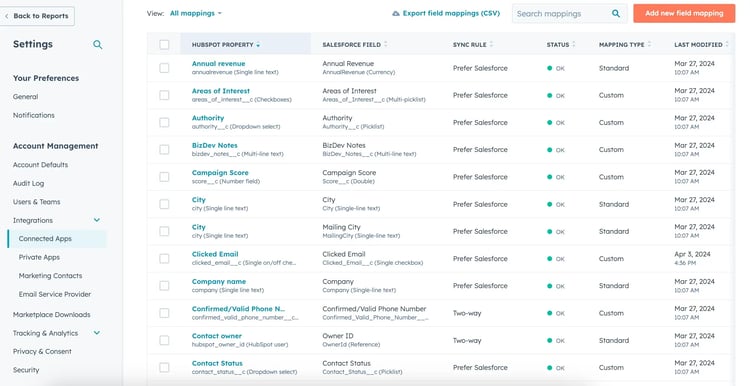Click the back arrow in Back to Reports
Screen dimensions: 750x386
pos(7,16)
